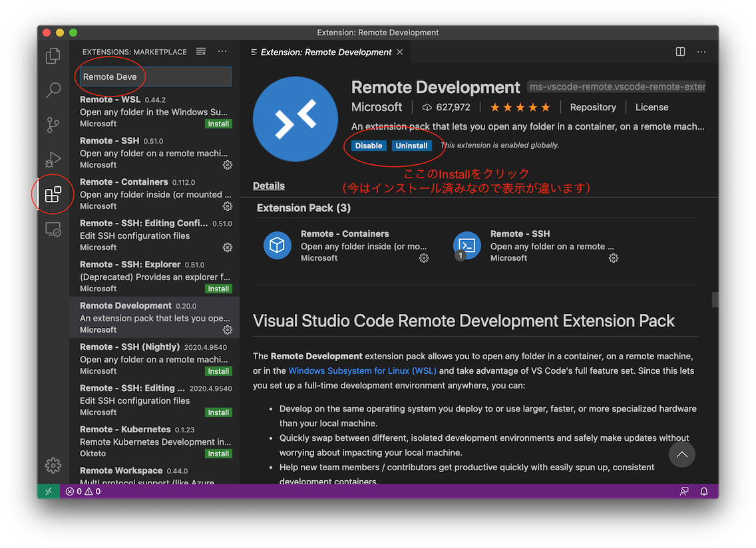Install Remote - WSL extension
This screenshot has height=548, width=756.
tap(218, 124)
